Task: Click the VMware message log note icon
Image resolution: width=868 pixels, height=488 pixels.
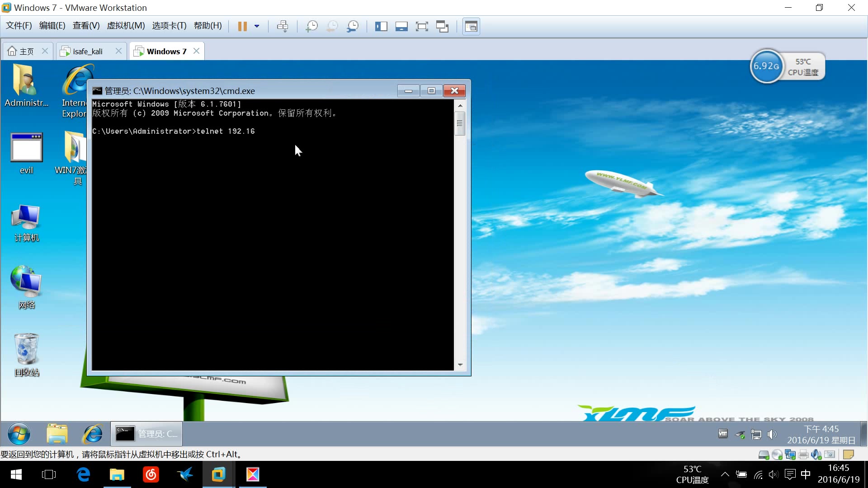Action: (849, 455)
